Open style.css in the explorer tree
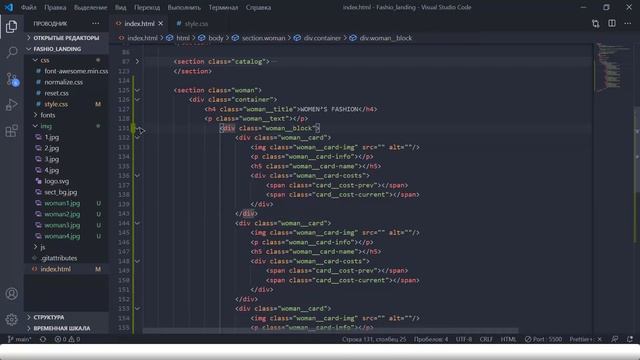Viewport: 640px width, 360px height. [56, 104]
